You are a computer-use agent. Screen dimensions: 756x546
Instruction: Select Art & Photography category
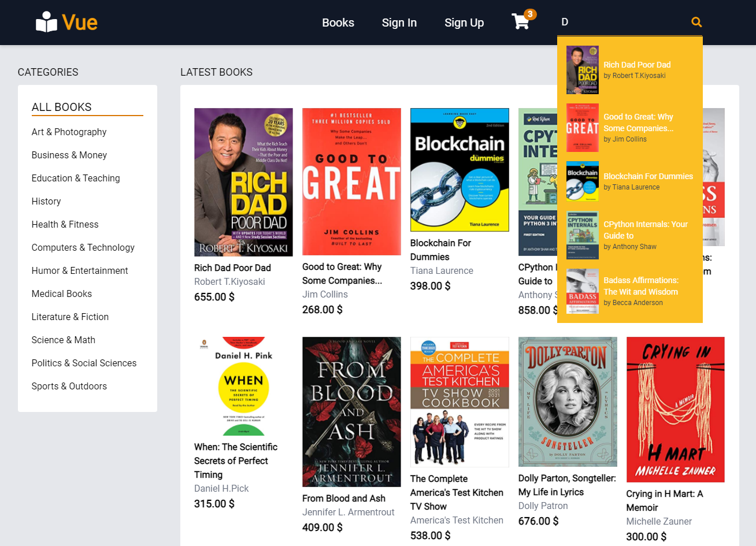click(x=69, y=132)
